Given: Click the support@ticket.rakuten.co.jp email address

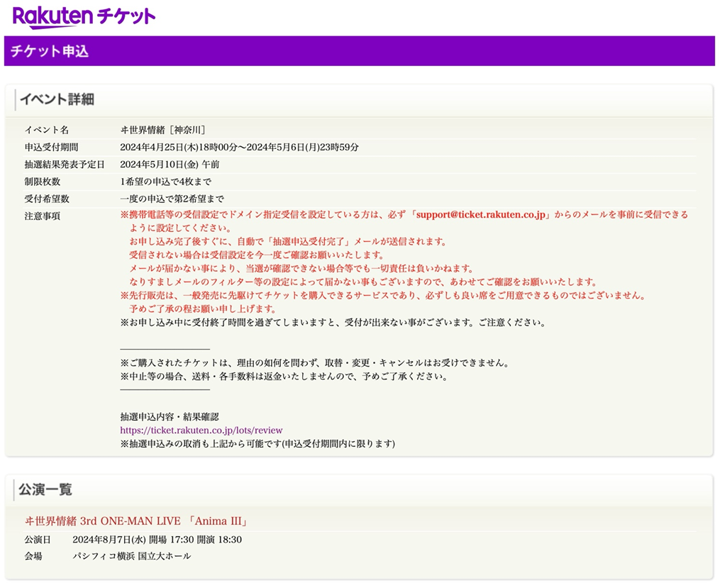Looking at the screenshot, I should point(481,215).
